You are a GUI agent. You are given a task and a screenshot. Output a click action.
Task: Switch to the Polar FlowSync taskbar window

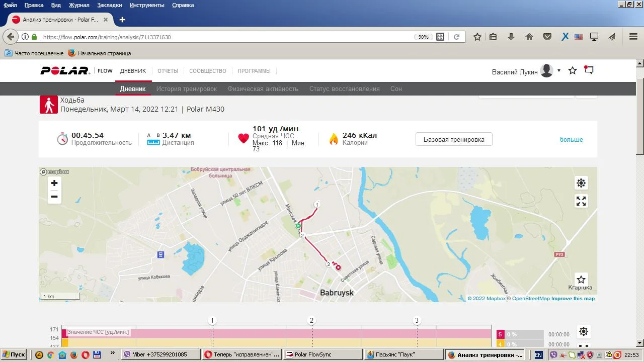coord(323,354)
